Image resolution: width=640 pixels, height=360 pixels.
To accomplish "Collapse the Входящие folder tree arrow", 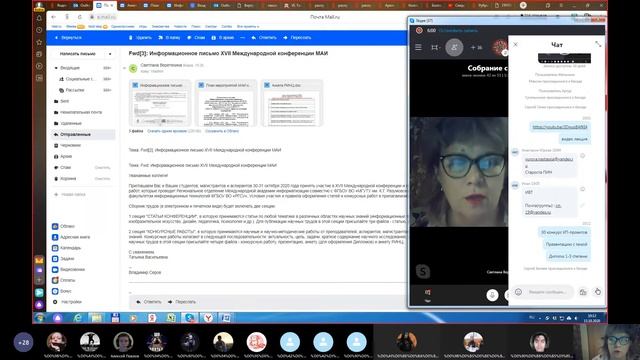I will [56, 68].
